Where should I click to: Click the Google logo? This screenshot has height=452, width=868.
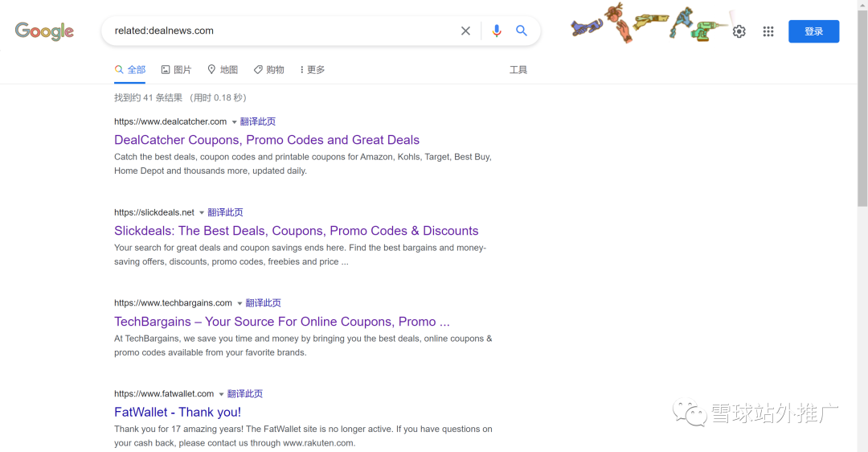click(44, 31)
